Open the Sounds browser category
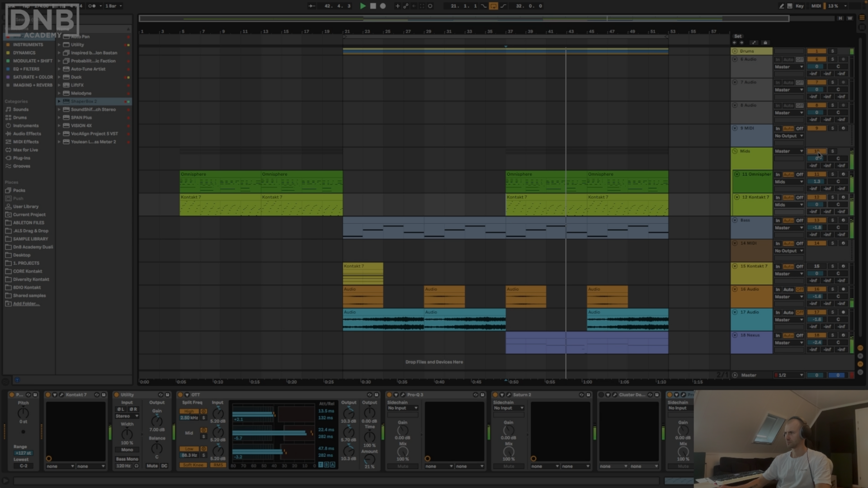868x488 pixels. click(21, 109)
